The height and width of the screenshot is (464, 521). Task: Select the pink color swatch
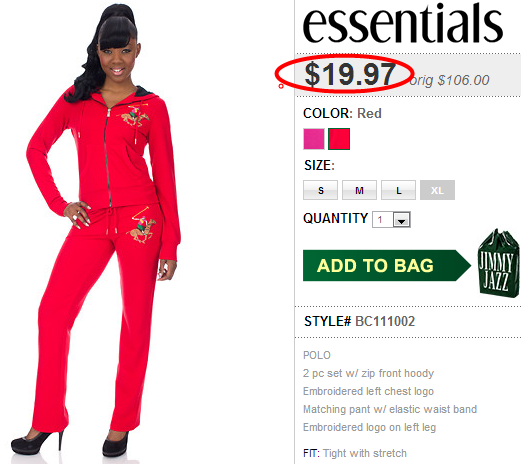(314, 139)
